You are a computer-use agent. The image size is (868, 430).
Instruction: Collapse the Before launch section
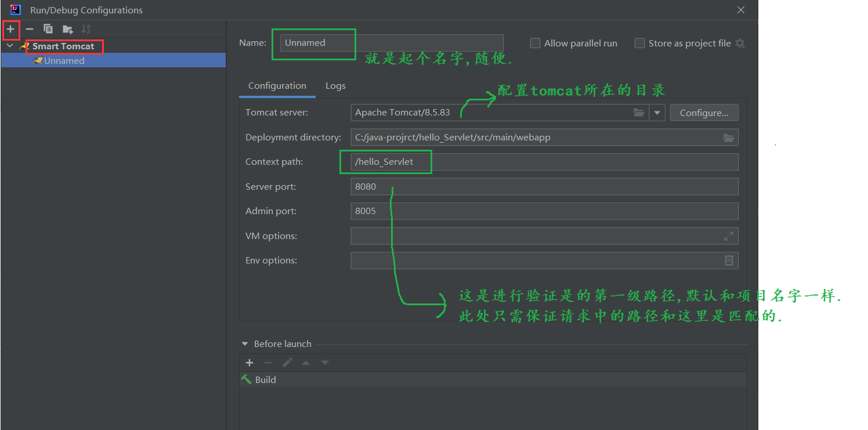(244, 344)
